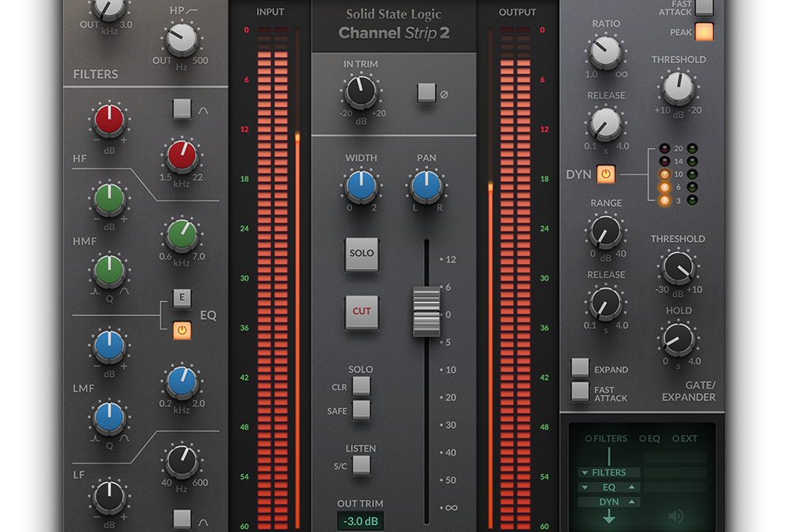Click the up arrow on EQ routing block

click(x=631, y=487)
